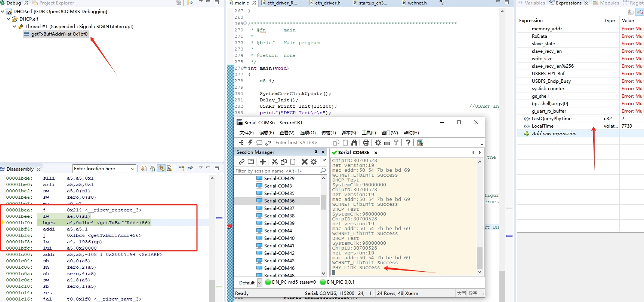Toggle the Session Manager pin auto-hide
The height and width of the screenshot is (302, 644).
316,152
